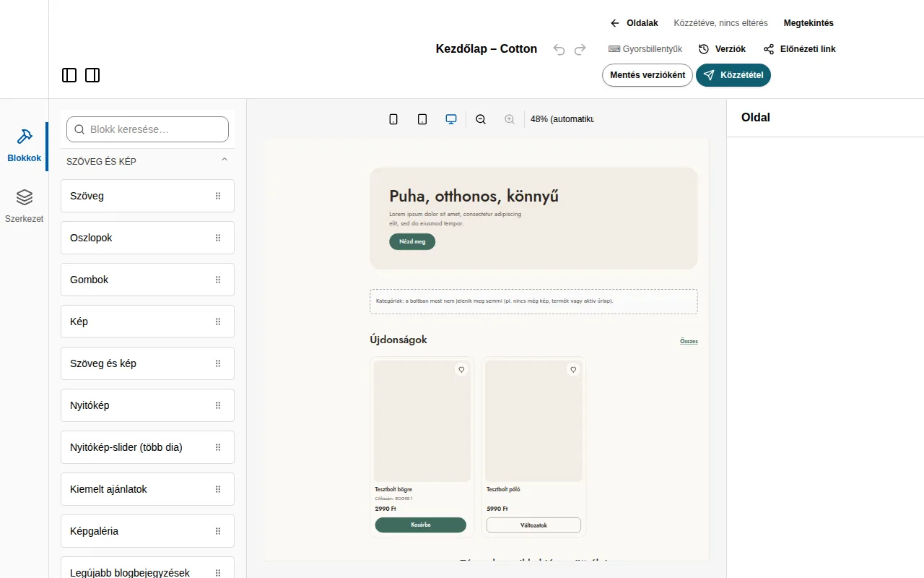Get the Előnézeti link
Viewport: 924px width, 578px height.
point(800,49)
